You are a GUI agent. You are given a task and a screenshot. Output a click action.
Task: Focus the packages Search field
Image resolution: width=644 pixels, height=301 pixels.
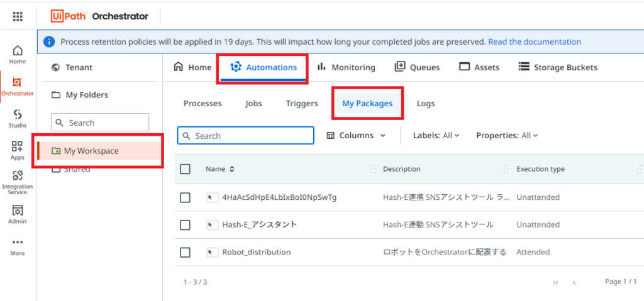tap(246, 136)
